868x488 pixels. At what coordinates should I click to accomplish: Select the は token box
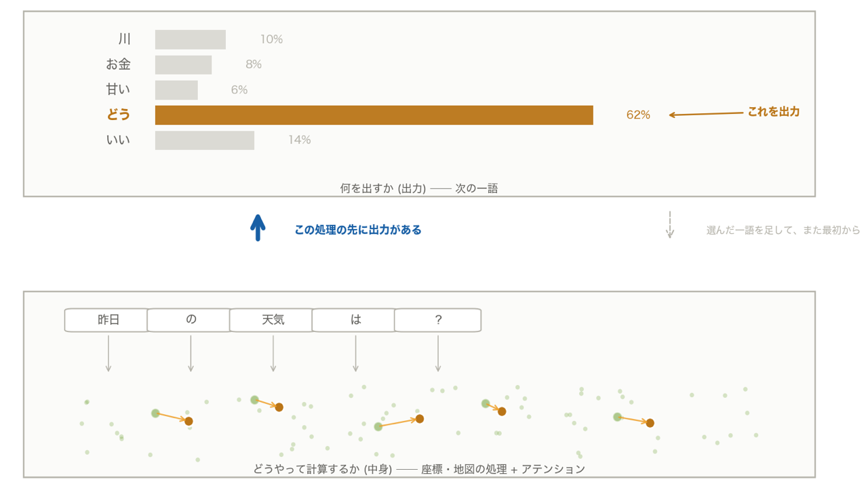coord(355,320)
